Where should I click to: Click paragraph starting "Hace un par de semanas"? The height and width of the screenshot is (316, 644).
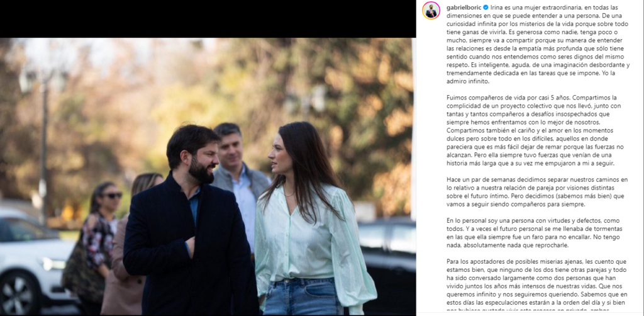[537, 192]
